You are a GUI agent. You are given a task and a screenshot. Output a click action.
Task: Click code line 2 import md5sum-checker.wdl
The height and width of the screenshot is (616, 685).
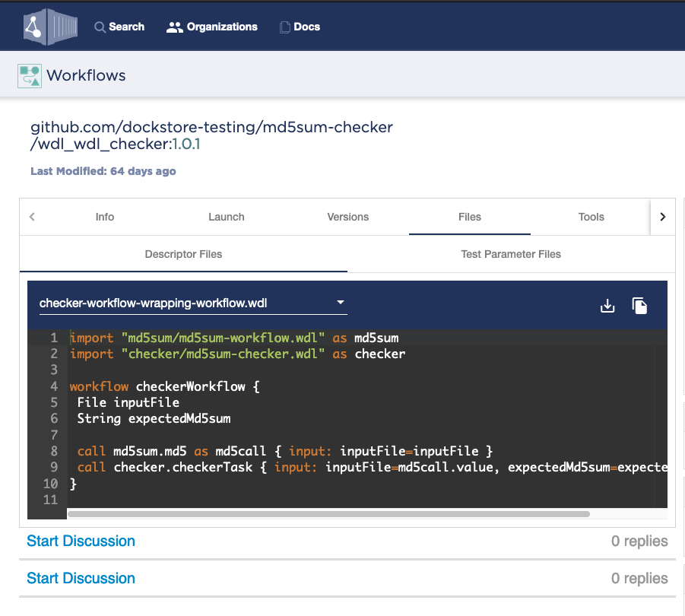(238, 354)
